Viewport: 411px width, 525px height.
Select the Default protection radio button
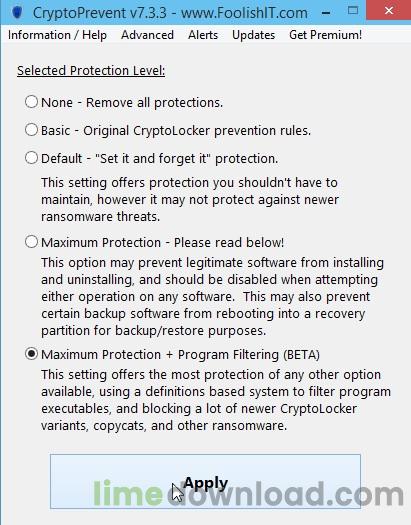click(31, 158)
